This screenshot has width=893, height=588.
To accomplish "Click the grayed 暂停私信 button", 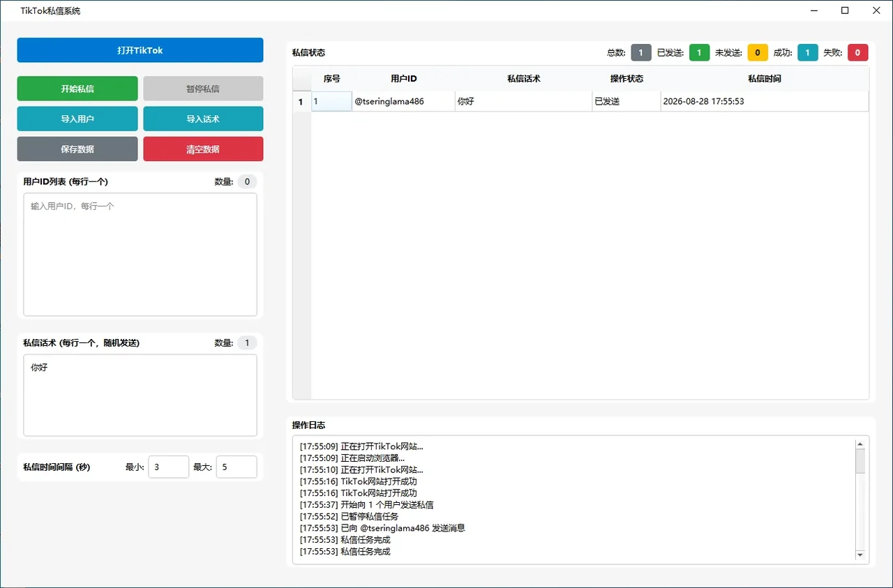I will click(x=203, y=89).
